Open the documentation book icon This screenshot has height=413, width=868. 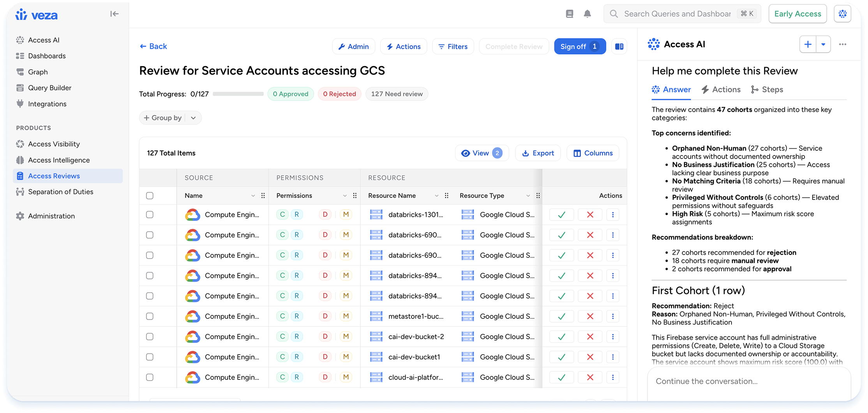(569, 14)
